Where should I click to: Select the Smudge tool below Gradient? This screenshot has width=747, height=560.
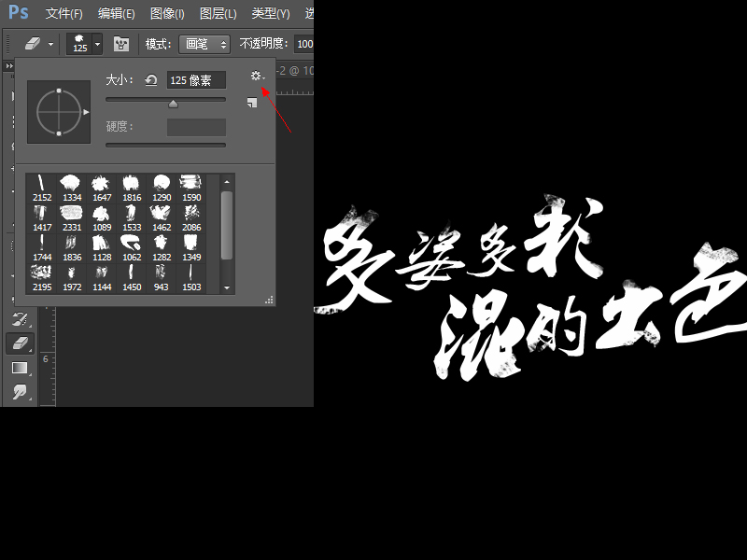coord(20,392)
